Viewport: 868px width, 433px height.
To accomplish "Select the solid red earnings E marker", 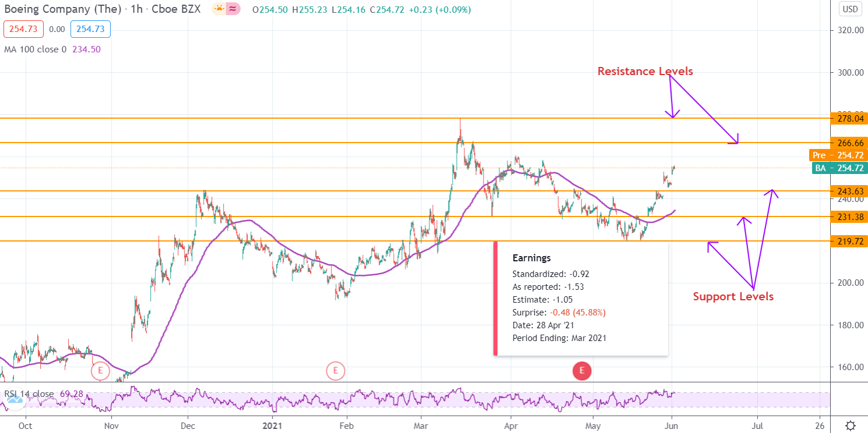I will pos(582,370).
